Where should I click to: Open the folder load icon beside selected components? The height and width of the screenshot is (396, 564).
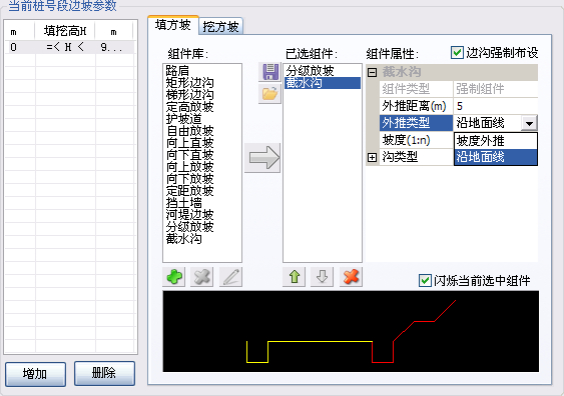[x=270, y=94]
